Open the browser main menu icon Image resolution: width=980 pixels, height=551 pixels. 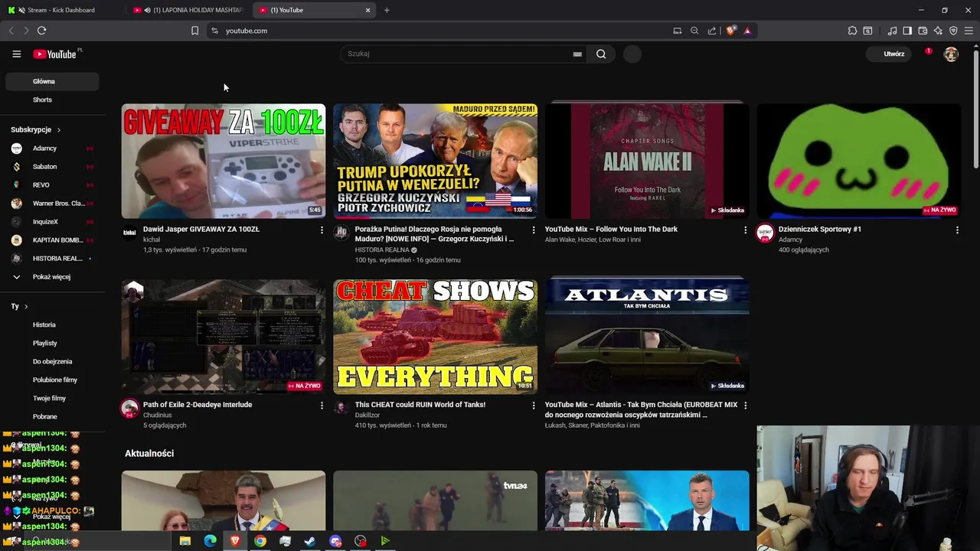coord(969,31)
